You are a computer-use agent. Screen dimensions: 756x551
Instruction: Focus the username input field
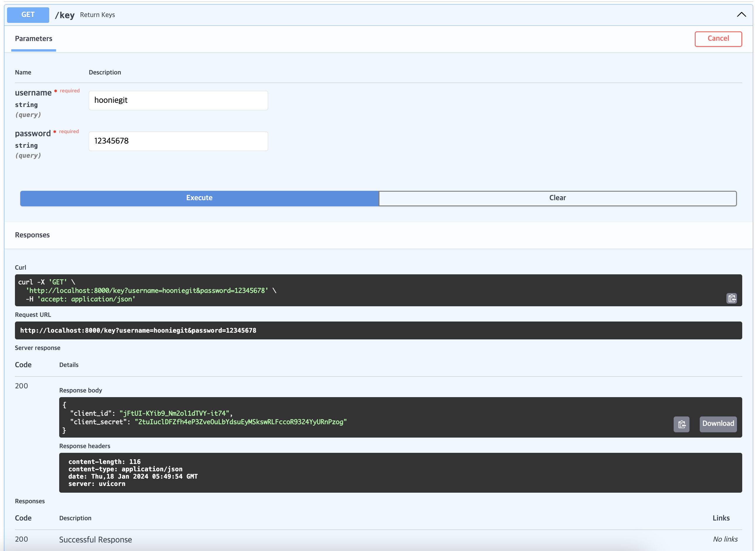(178, 101)
